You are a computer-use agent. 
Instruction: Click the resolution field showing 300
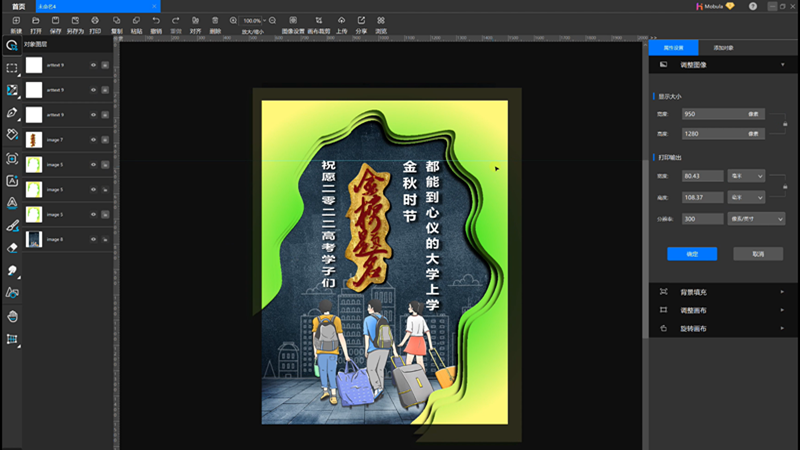[703, 219]
